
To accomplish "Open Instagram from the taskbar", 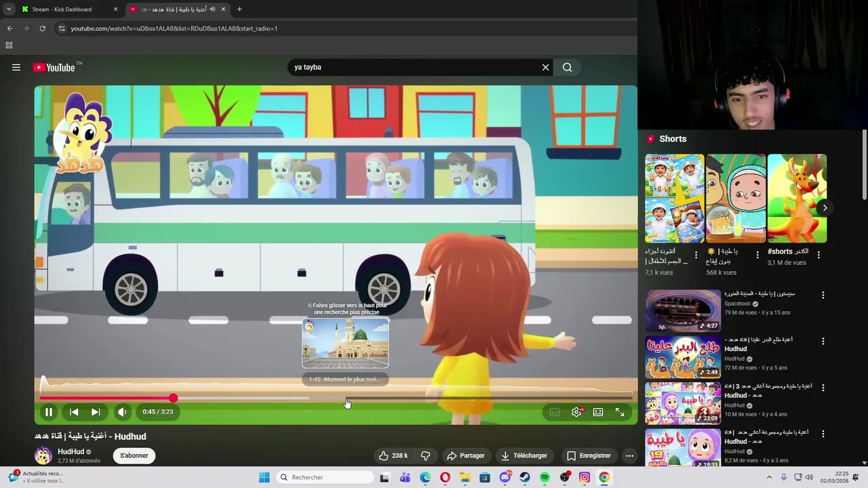I will click(x=585, y=477).
